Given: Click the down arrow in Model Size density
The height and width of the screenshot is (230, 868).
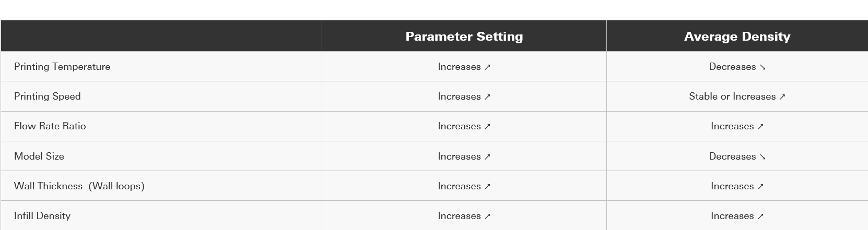Looking at the screenshot, I should tap(763, 157).
